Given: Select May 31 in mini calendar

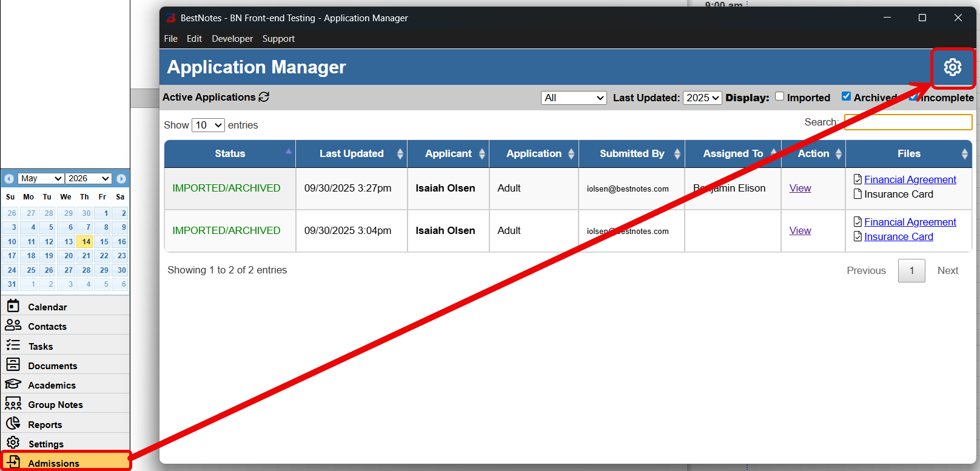Looking at the screenshot, I should tap(12, 284).
